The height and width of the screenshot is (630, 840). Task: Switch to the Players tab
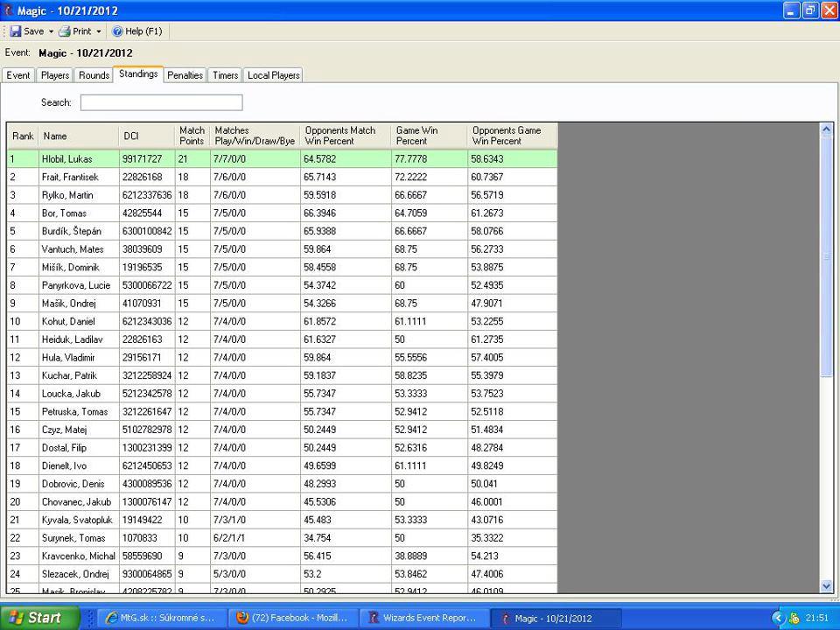pos(55,75)
